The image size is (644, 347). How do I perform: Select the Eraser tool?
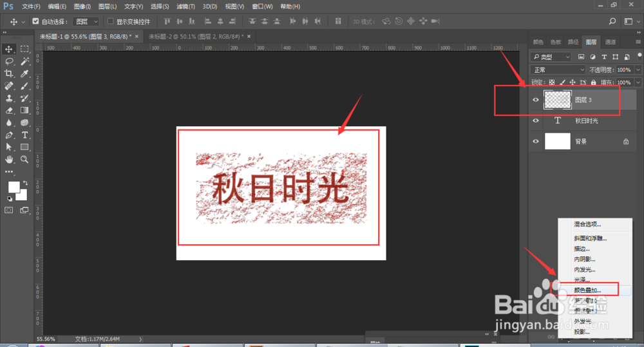8,111
